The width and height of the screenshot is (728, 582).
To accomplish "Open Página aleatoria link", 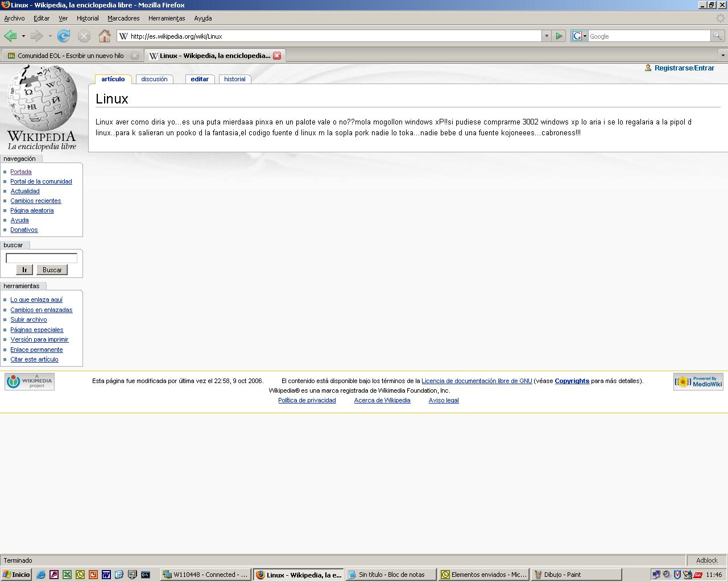I will pos(32,210).
